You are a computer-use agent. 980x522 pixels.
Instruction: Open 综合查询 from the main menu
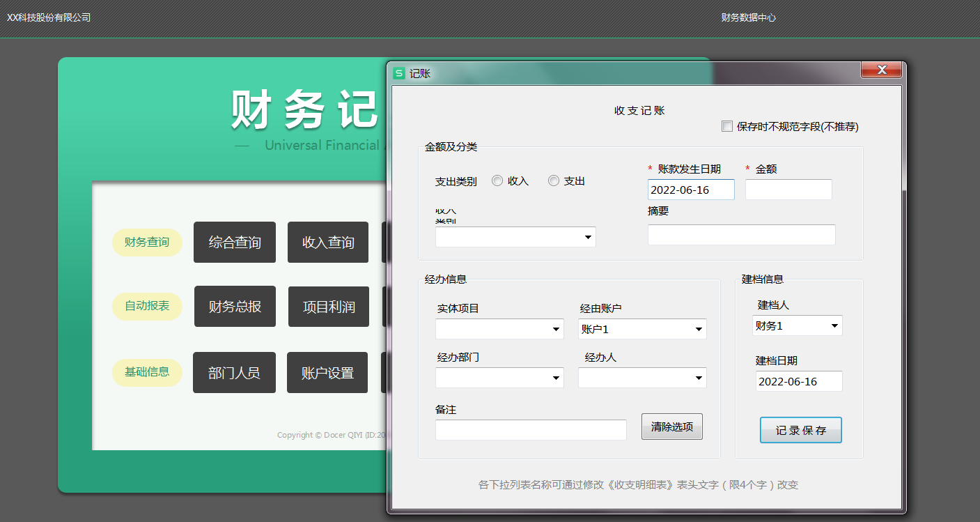[235, 243]
